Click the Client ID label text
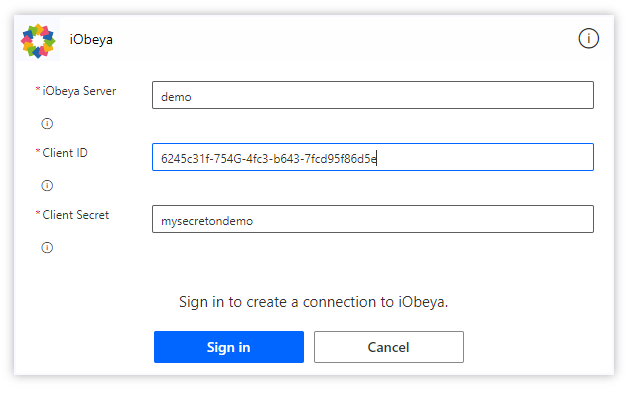 click(65, 153)
